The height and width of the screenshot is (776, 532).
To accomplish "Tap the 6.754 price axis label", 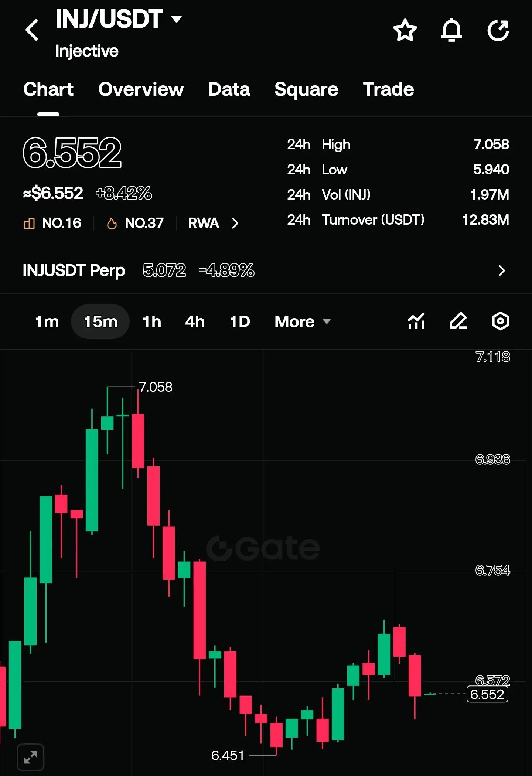I will point(492,570).
